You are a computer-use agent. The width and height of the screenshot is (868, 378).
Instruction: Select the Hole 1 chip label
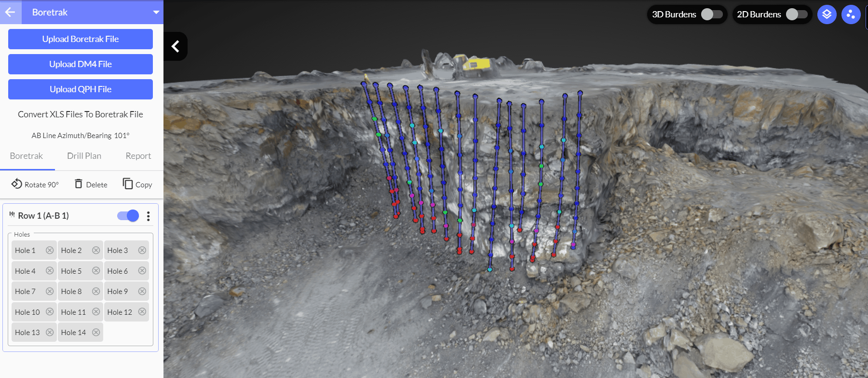25,251
